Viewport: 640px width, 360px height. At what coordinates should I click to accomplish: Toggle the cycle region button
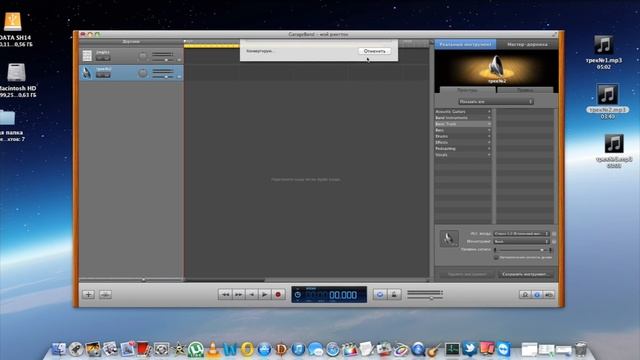click(x=380, y=294)
